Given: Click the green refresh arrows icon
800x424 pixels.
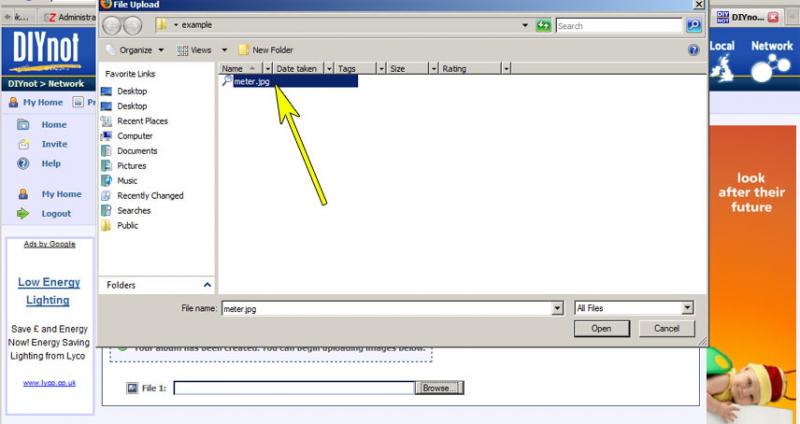Looking at the screenshot, I should click(543, 26).
